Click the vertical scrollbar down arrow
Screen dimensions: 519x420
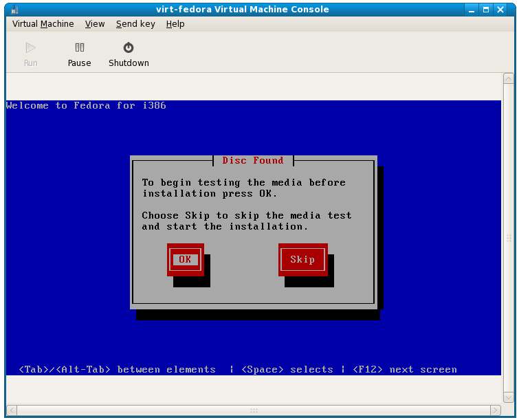click(x=509, y=397)
